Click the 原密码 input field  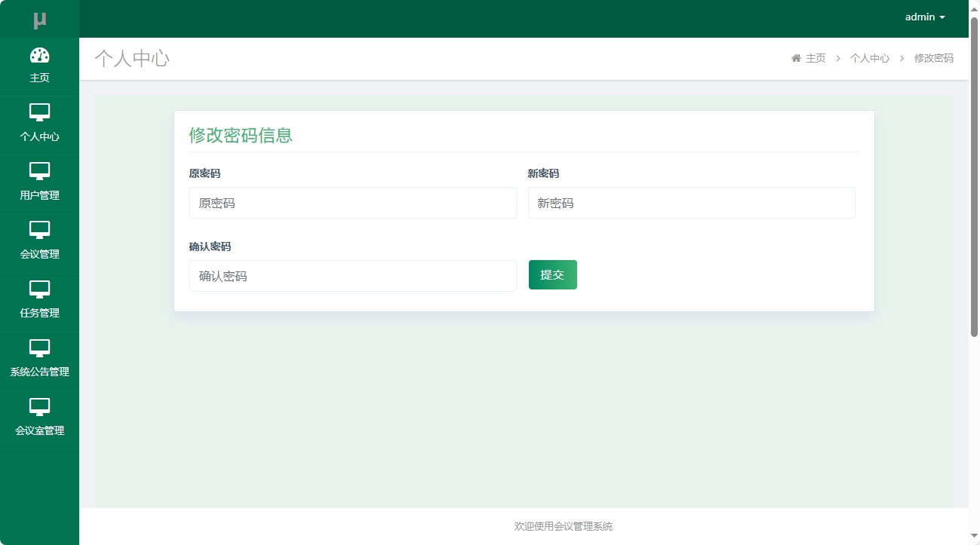pos(352,202)
